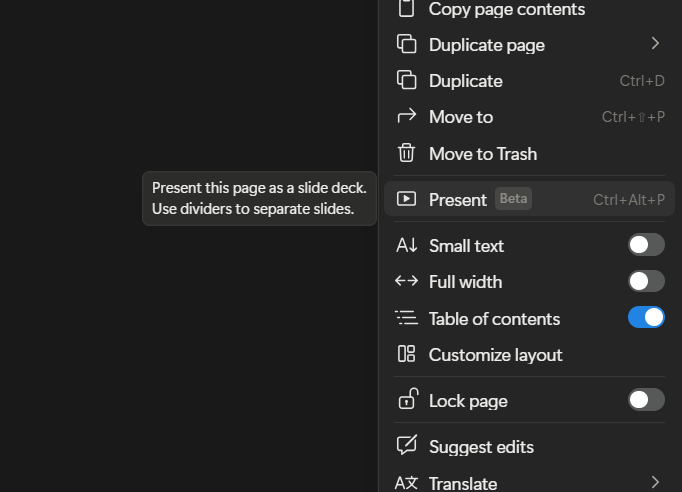The image size is (682, 492).
Task: Click the Table of contents list icon
Action: click(x=406, y=318)
